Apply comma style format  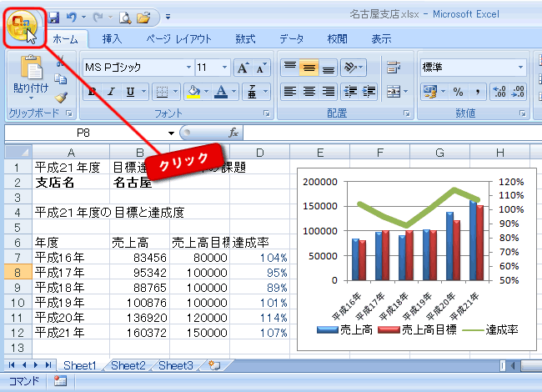(x=477, y=92)
